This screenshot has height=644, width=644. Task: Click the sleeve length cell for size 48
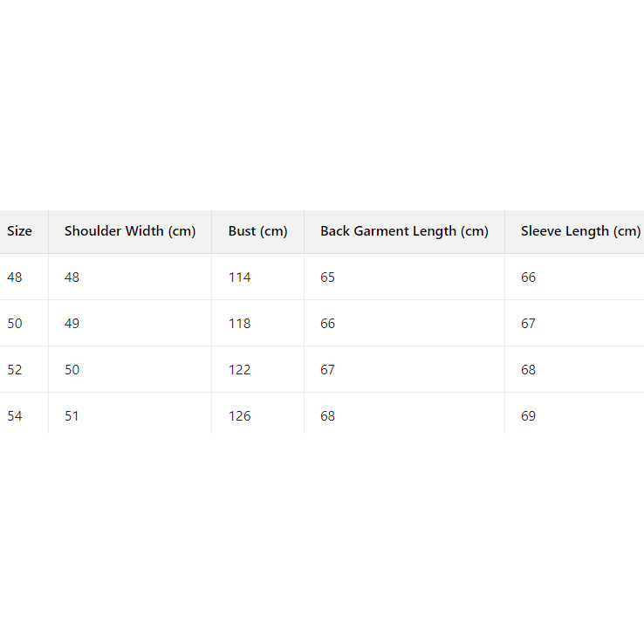point(529,277)
